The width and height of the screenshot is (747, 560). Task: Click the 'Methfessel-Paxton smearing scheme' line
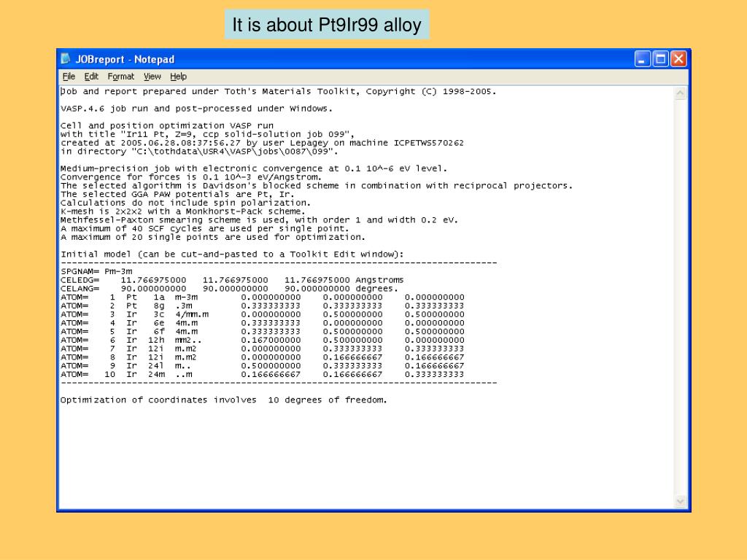click(x=259, y=220)
